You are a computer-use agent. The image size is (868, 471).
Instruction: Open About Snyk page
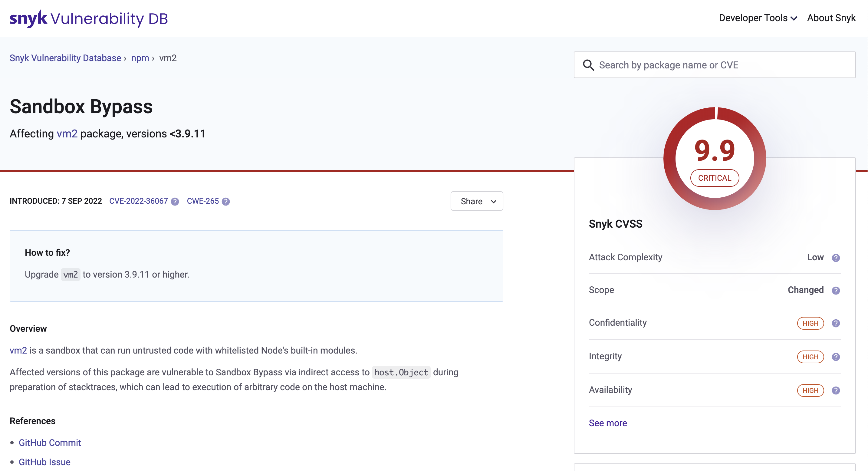click(831, 18)
